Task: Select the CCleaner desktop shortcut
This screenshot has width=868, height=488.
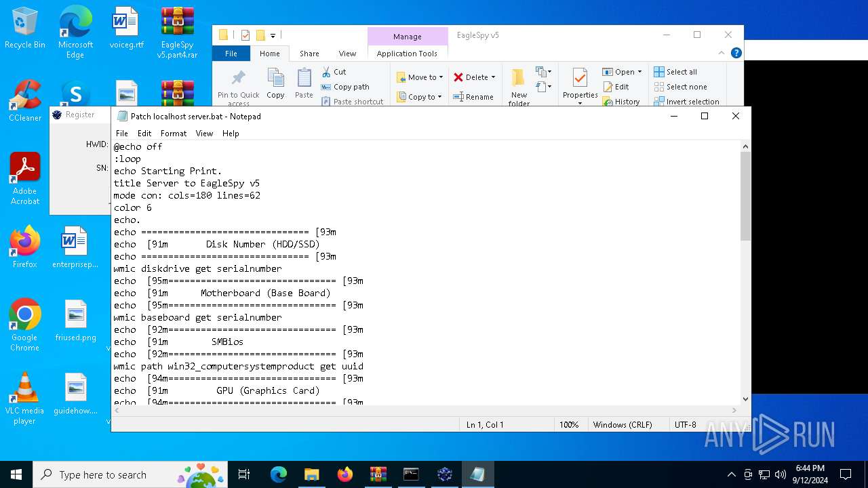Action: click(x=25, y=100)
